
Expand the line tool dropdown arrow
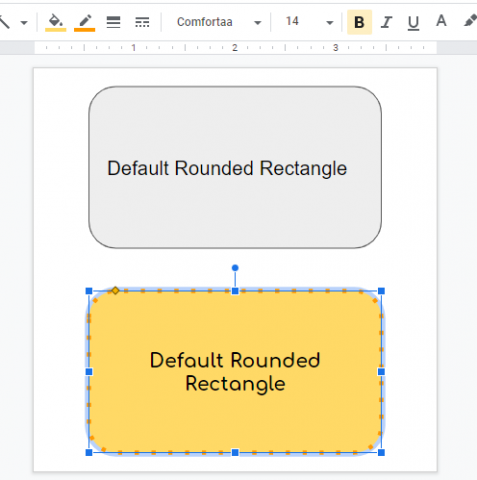click(24, 23)
